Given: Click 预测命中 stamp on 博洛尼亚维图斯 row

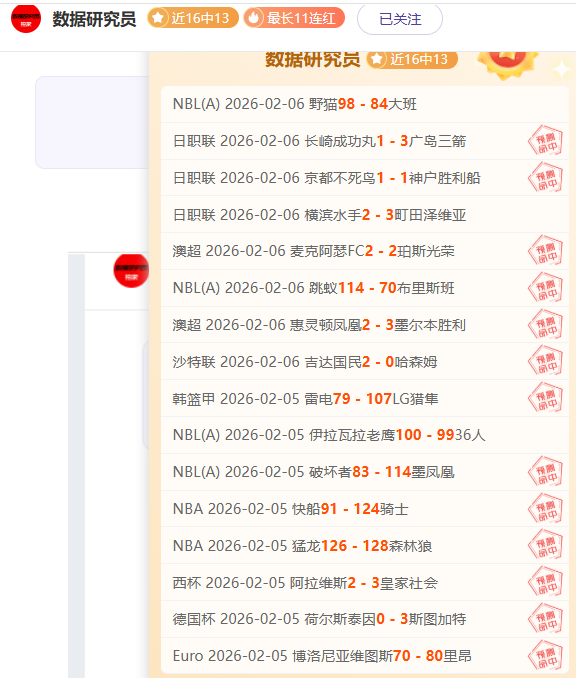Looking at the screenshot, I should pos(545,656).
